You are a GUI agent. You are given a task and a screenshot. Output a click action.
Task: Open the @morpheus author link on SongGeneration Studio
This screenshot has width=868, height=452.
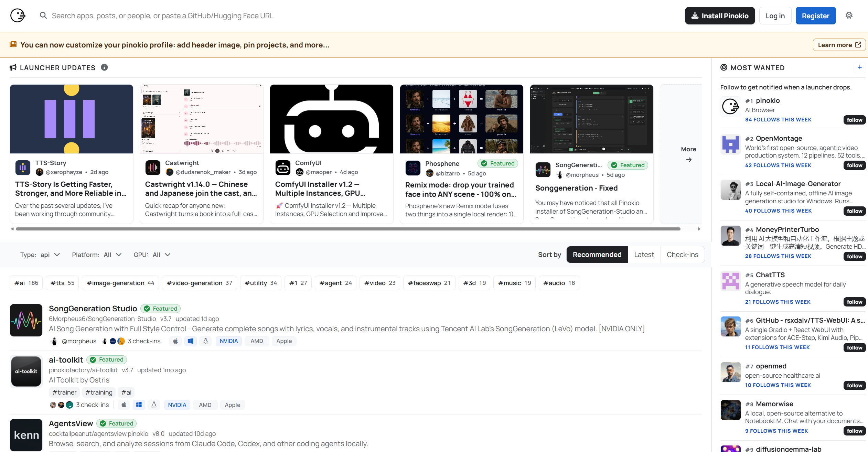(79, 341)
